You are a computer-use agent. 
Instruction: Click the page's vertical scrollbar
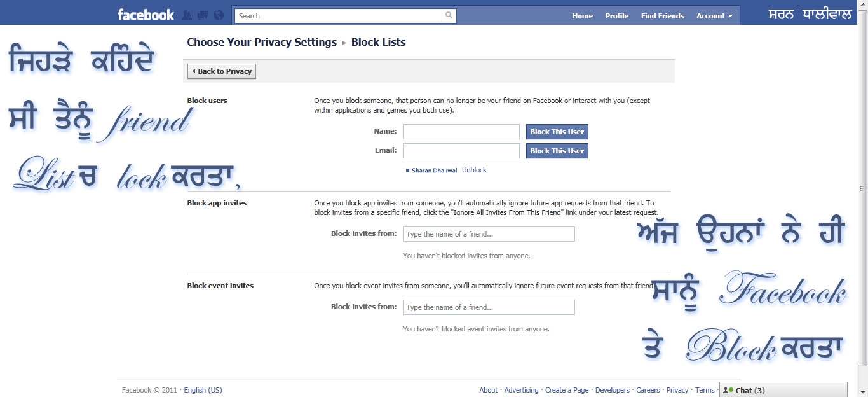point(862,188)
